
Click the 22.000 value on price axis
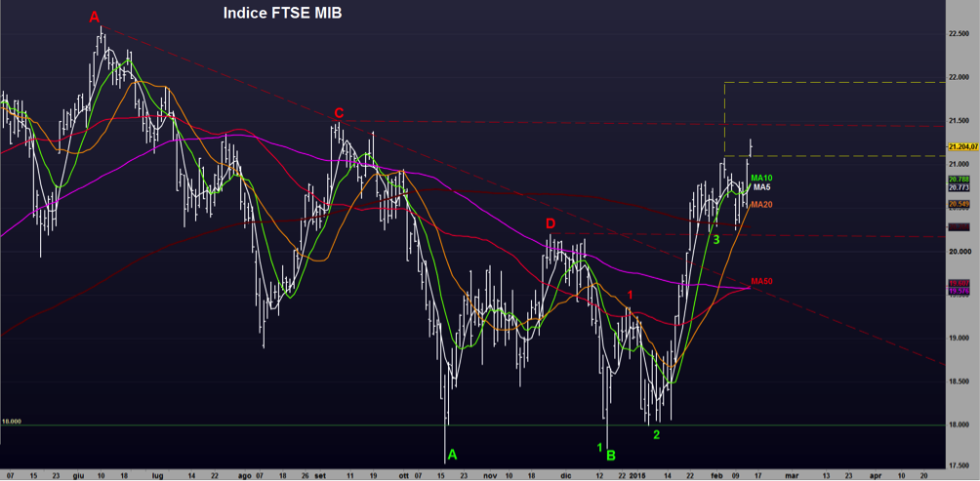pyautogui.click(x=959, y=77)
